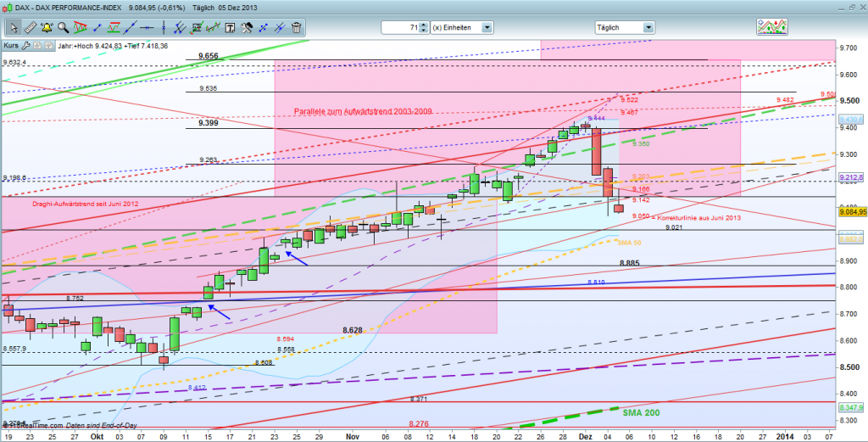The height and width of the screenshot is (442, 868).
Task: Select the arrow pointer tool
Action: 14,26
